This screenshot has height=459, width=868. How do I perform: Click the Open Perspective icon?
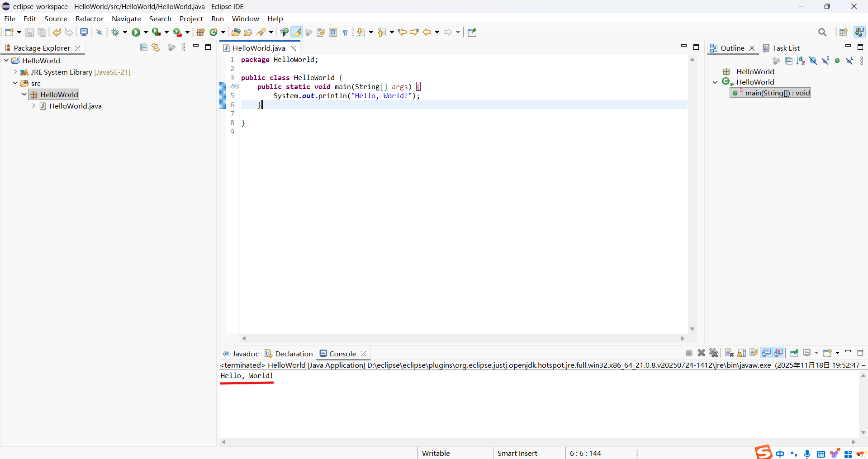(843, 32)
